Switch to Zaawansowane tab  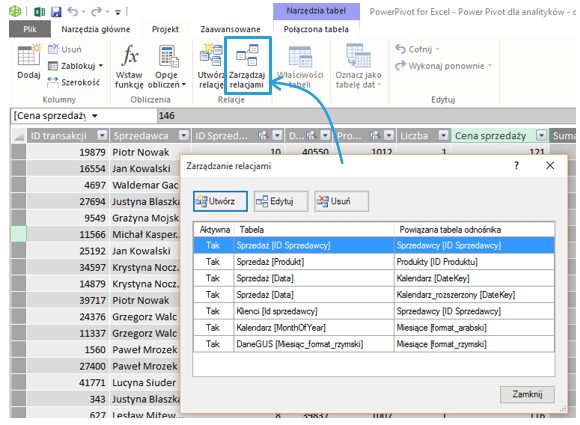click(230, 29)
